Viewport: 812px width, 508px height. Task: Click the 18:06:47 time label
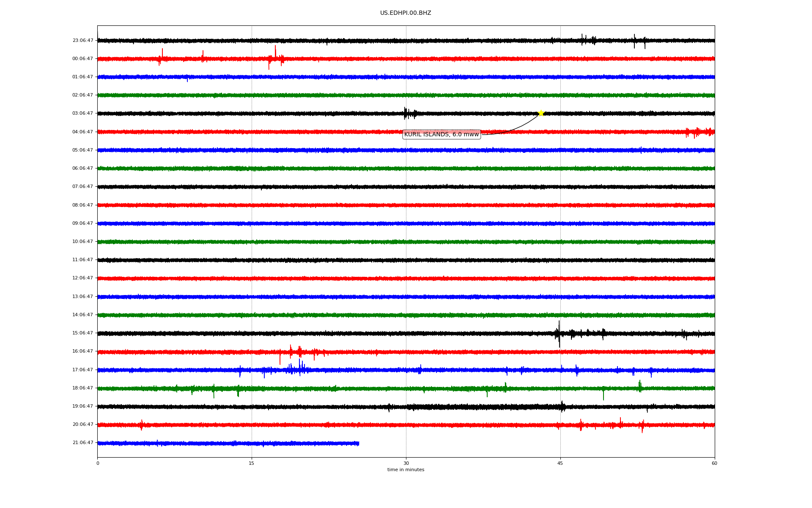[83, 388]
